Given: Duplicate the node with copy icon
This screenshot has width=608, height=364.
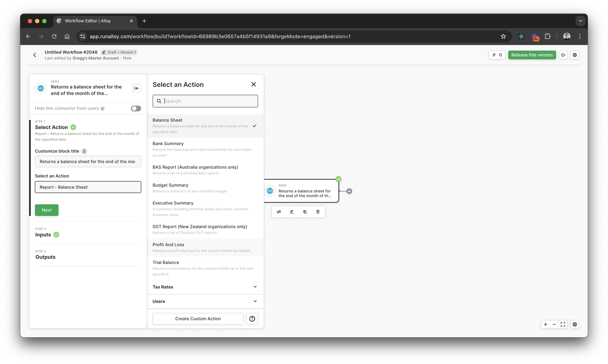Looking at the screenshot, I should point(305,212).
